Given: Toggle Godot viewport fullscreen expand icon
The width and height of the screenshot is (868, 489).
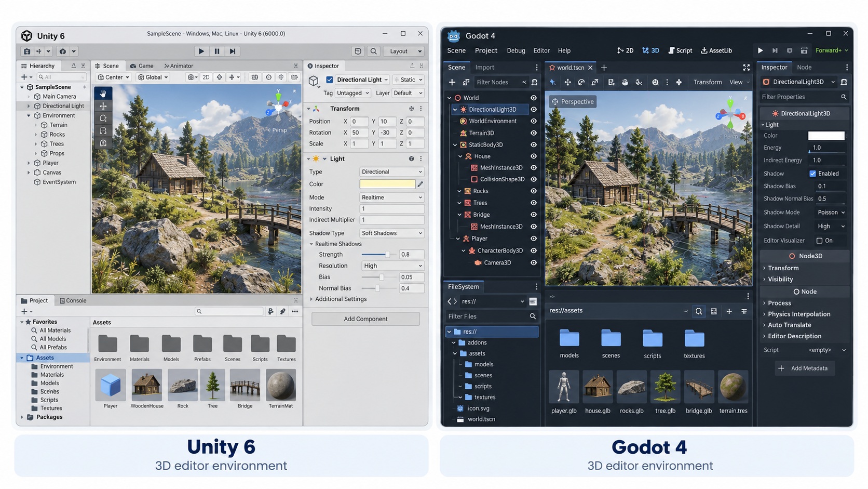Looking at the screenshot, I should 746,68.
